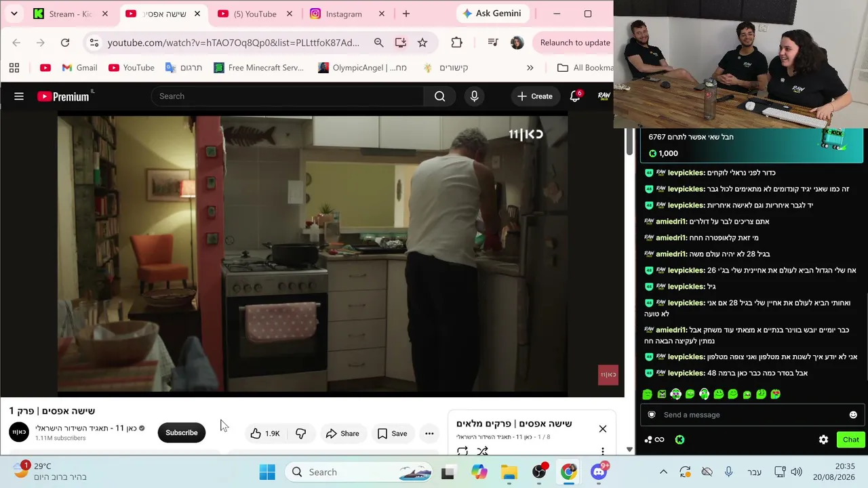Open the תרגום translate bookmark
Screen dimensions: 868x488
184,68
